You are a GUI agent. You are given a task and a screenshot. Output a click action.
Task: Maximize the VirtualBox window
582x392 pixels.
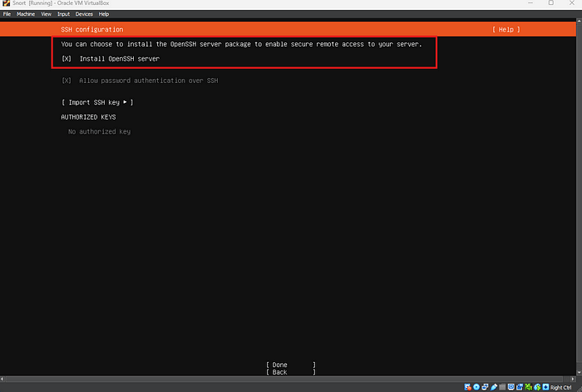[x=551, y=3]
